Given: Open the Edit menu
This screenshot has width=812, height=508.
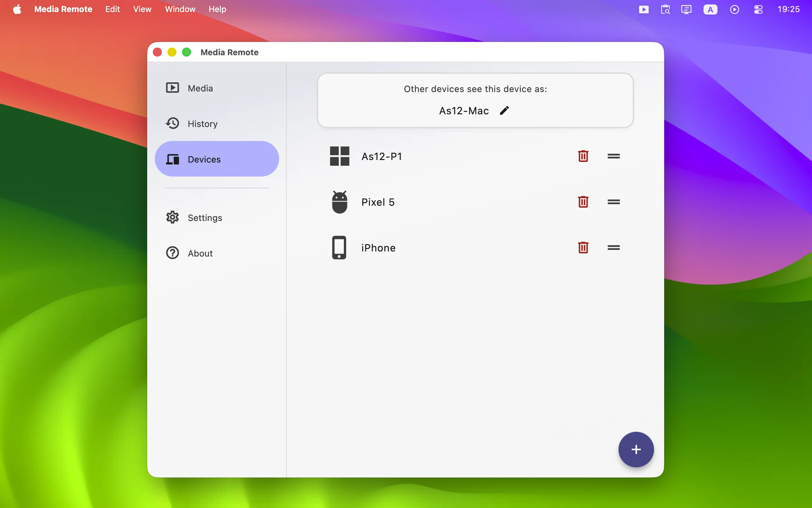Looking at the screenshot, I should [112, 9].
